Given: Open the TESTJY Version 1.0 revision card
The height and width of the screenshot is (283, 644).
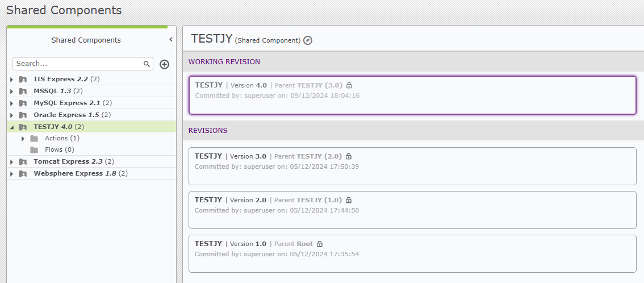Looking at the screenshot, I should point(412,253).
